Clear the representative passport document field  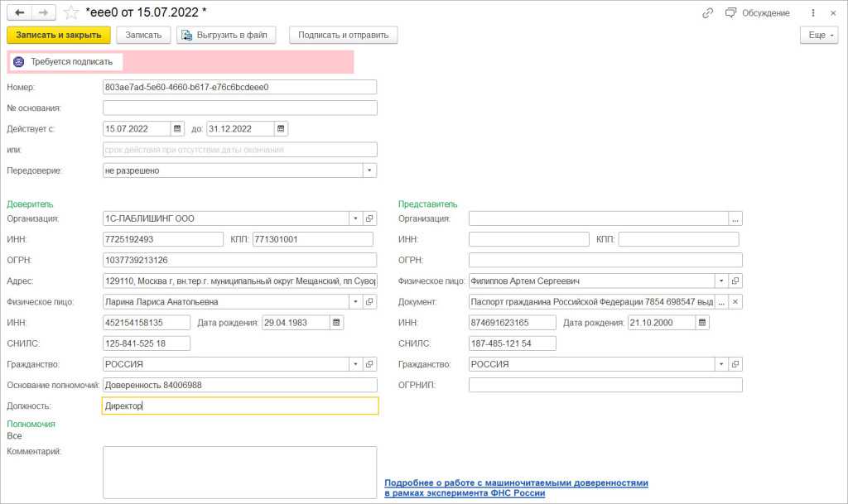(735, 302)
